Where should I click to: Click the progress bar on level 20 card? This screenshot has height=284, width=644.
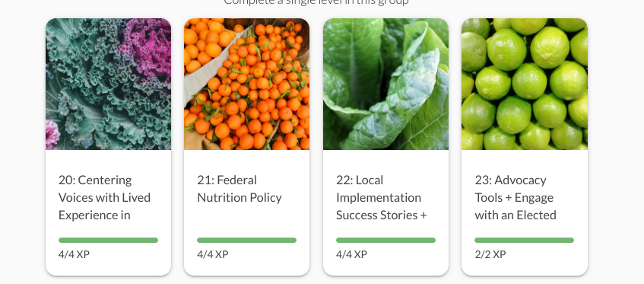click(109, 240)
